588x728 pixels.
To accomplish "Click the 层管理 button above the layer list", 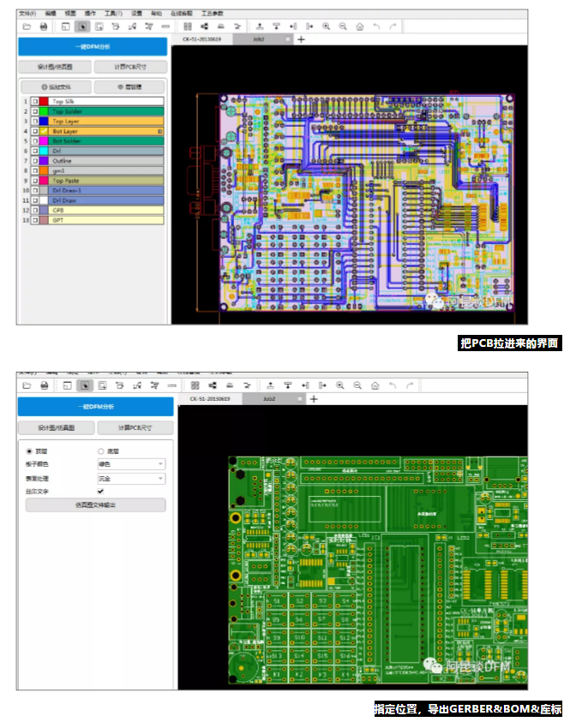I will click(129, 87).
